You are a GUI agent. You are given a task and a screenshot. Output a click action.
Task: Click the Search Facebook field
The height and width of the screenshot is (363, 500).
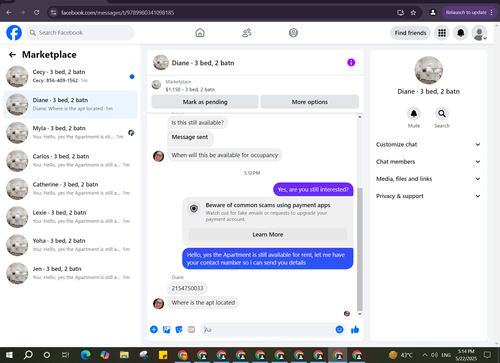coord(80,33)
